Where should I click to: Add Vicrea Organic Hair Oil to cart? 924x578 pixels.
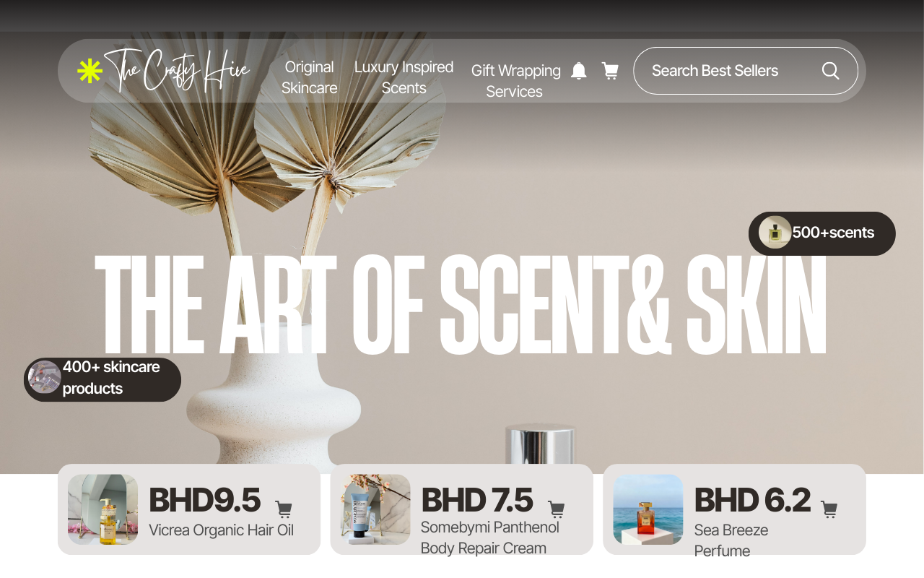(284, 509)
